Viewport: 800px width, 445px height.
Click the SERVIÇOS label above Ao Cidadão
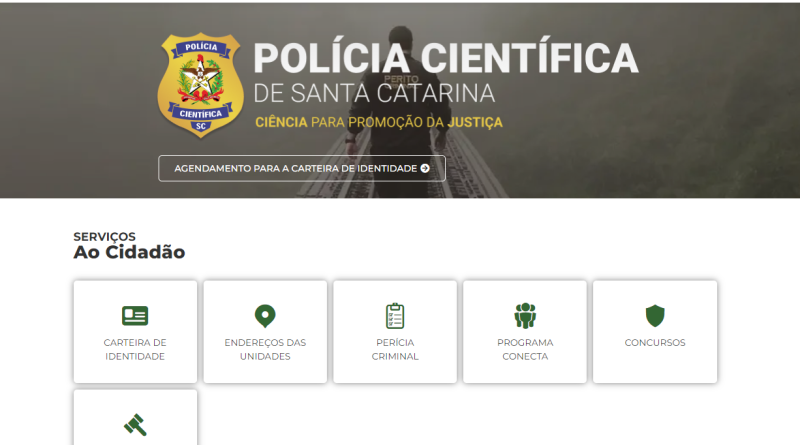104,236
